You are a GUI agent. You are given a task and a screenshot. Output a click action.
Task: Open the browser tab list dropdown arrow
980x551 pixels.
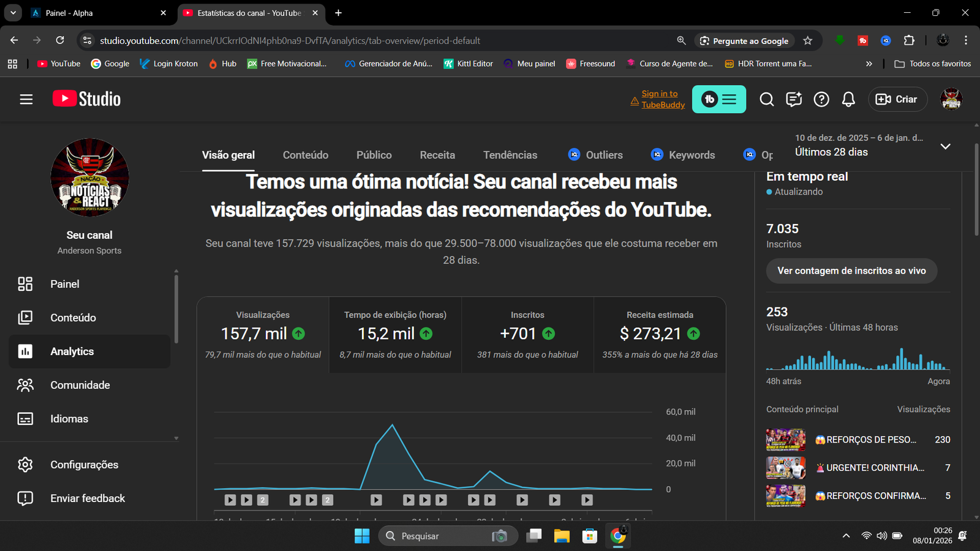[x=13, y=13]
